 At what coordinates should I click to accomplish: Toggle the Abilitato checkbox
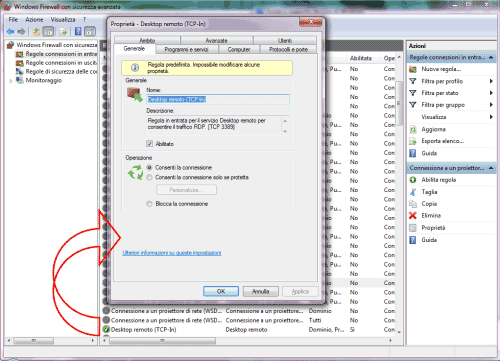click(149, 144)
